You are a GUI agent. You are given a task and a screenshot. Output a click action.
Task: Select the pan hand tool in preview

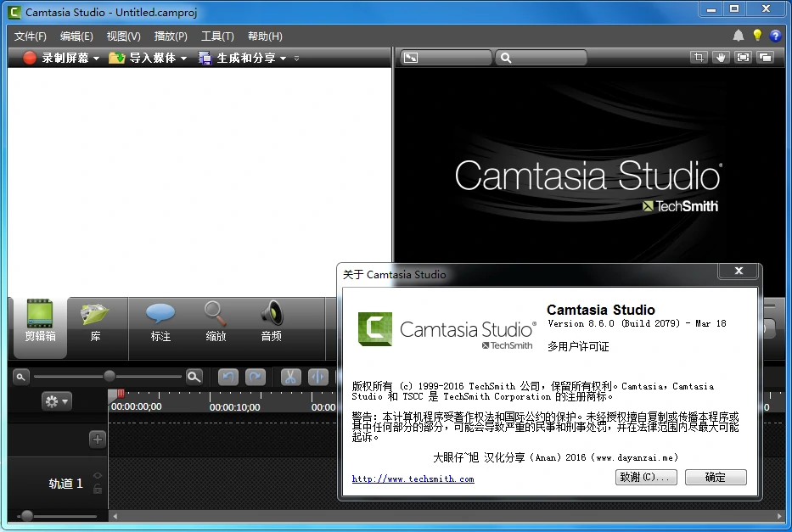click(x=721, y=58)
